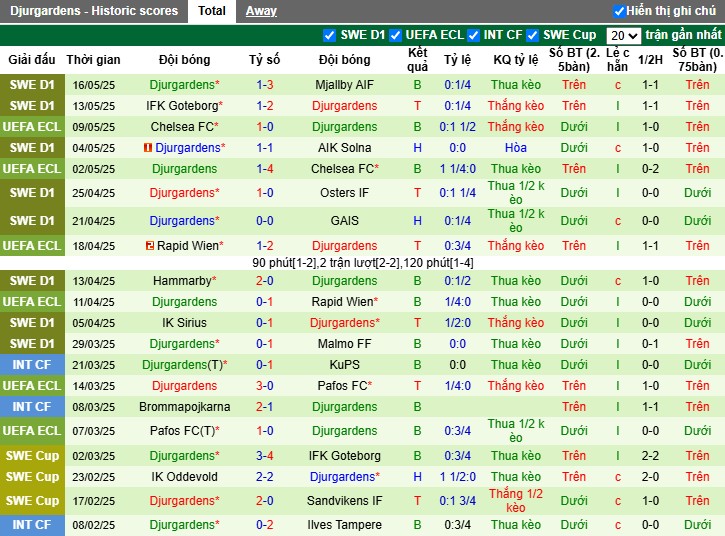Click the SWE Cup league cell for 02/03/25
Screen dimensions: 725x536
tap(32, 456)
